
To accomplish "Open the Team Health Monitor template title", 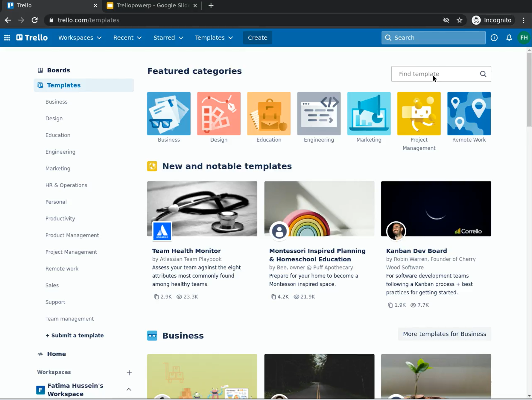I will click(x=186, y=251).
